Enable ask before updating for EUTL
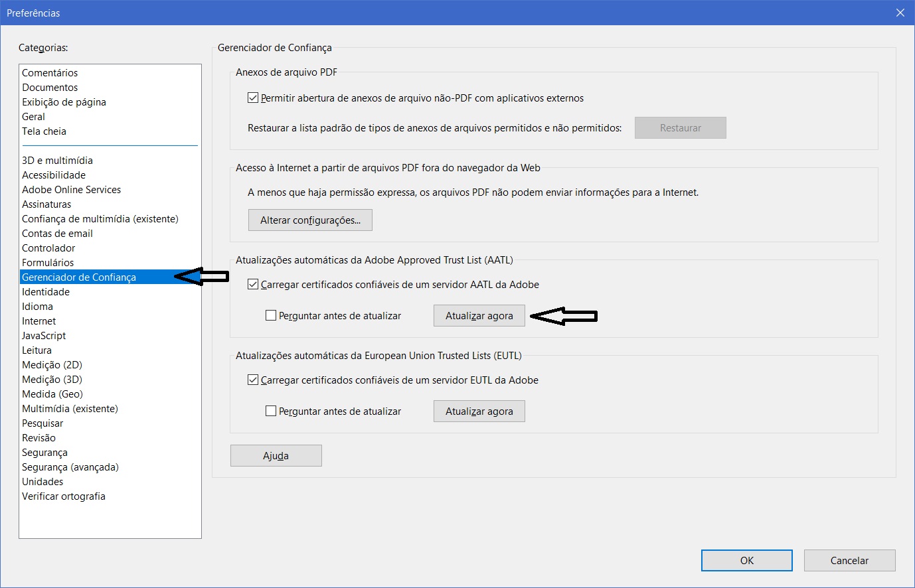 point(271,411)
